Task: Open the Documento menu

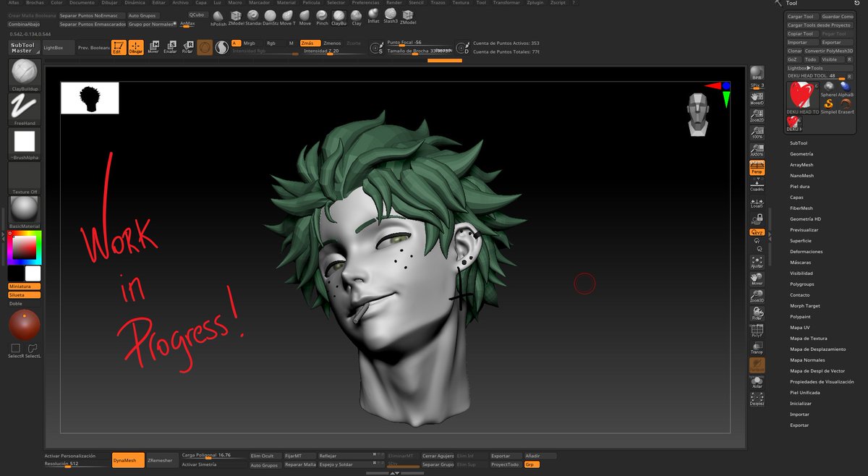Action: click(x=82, y=3)
